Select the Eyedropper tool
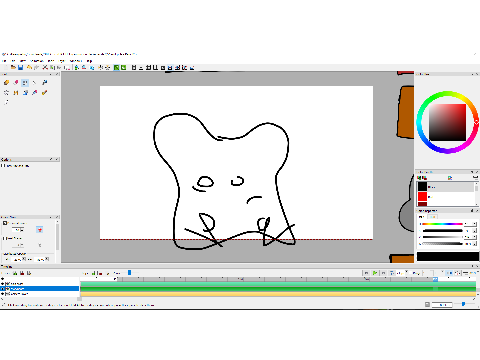 [x=35, y=93]
